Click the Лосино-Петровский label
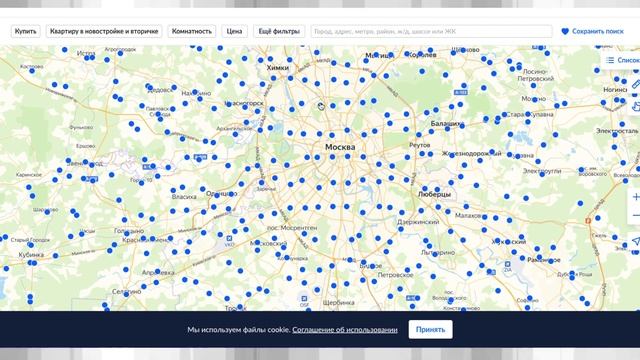Viewport: 640px width, 360px height. click(x=536, y=75)
